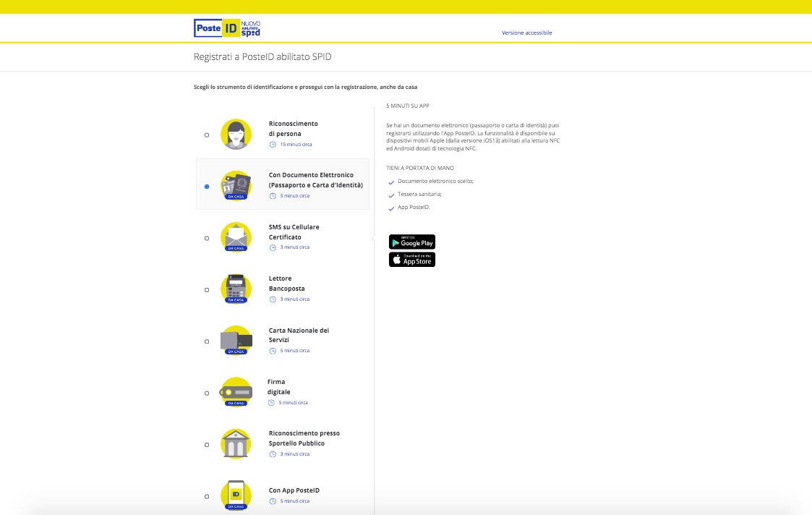Click the 15 minuti circa text
Screen dimensions: 812x515
click(x=296, y=145)
